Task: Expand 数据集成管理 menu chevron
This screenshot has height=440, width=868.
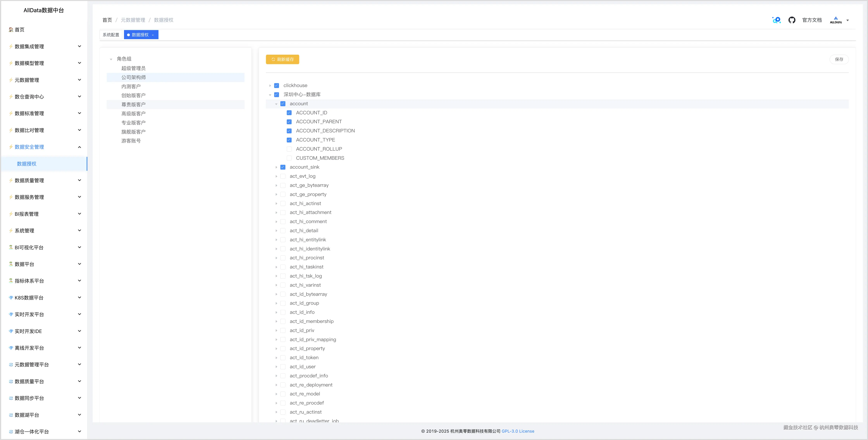Action: (x=79, y=47)
